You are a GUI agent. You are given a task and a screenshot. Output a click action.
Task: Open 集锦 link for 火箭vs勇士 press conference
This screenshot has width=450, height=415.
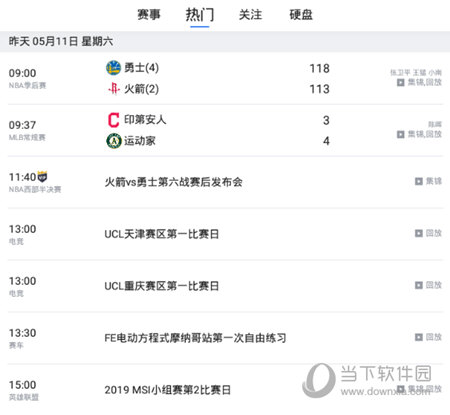pos(434,181)
